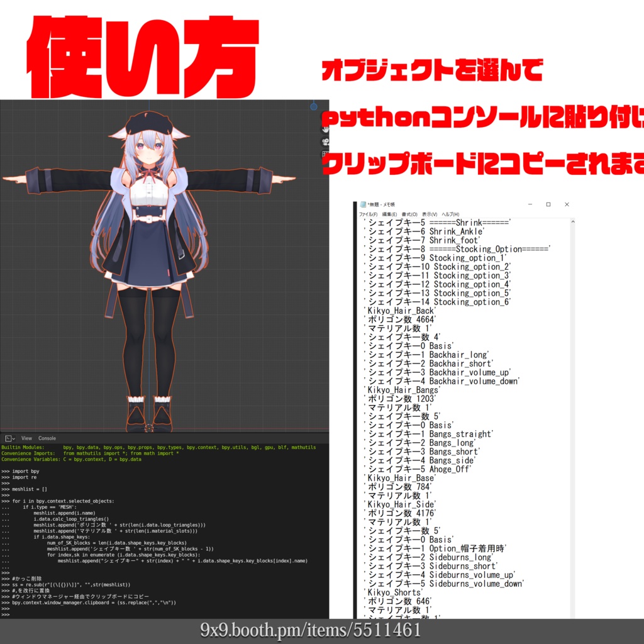644x644 pixels.
Task: Open the Console menu
Action: [47, 438]
